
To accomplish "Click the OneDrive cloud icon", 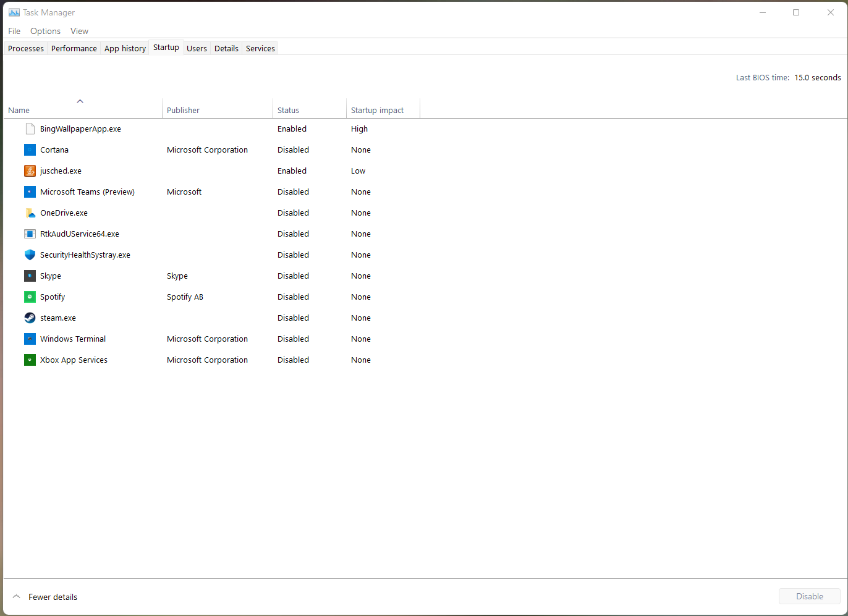I will pos(30,213).
